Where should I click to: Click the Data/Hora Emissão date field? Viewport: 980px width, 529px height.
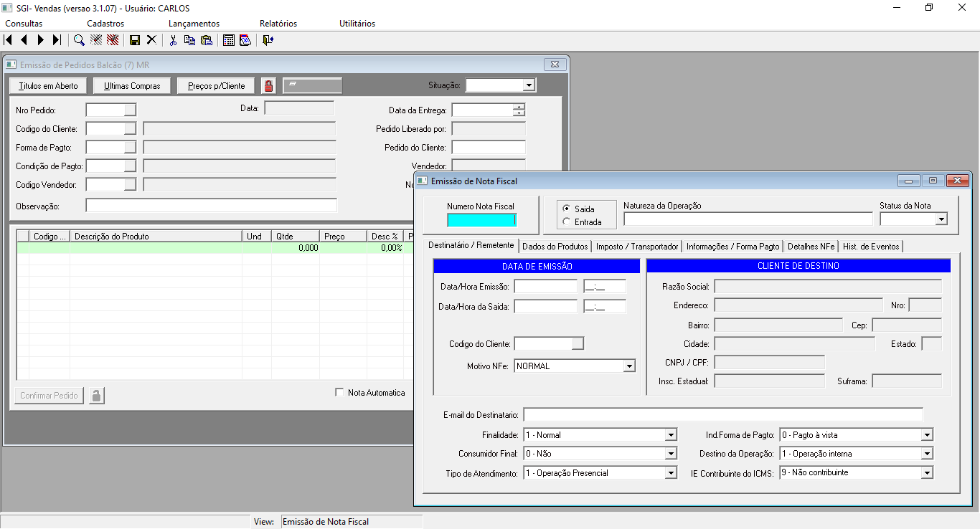point(546,286)
